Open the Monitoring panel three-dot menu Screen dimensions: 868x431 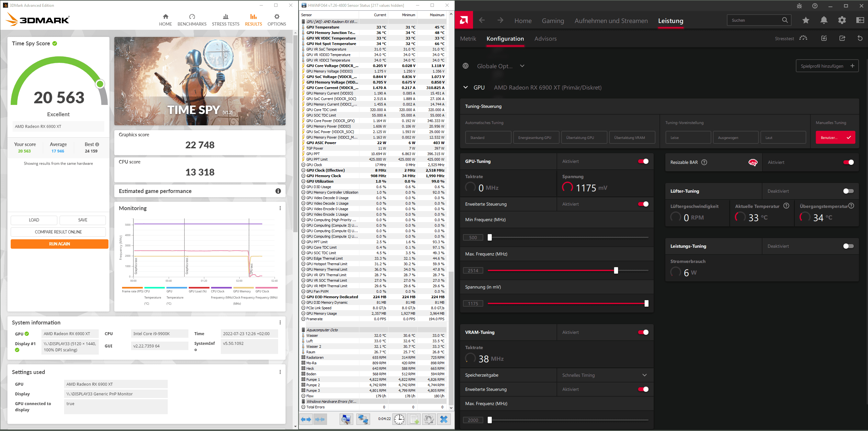point(280,208)
